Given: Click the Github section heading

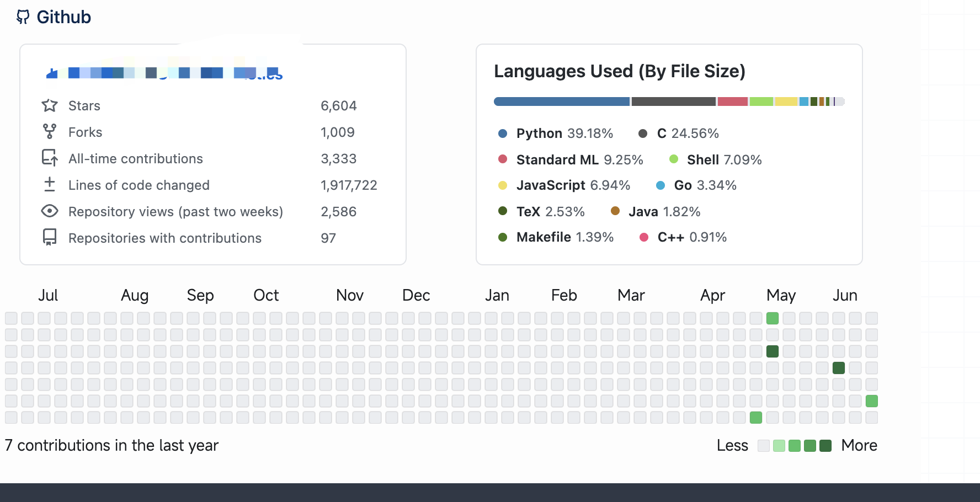Looking at the screenshot, I should pyautogui.click(x=63, y=17).
